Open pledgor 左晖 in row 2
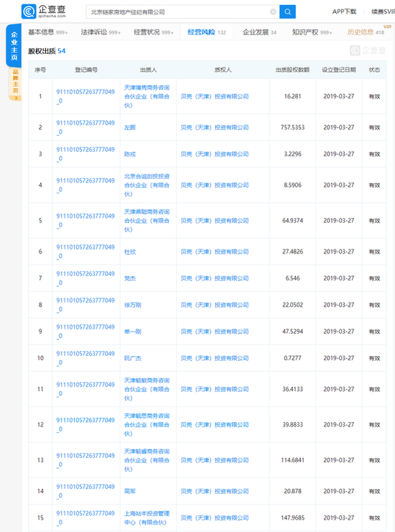Screen dimensions: 395x532 [x=130, y=127]
